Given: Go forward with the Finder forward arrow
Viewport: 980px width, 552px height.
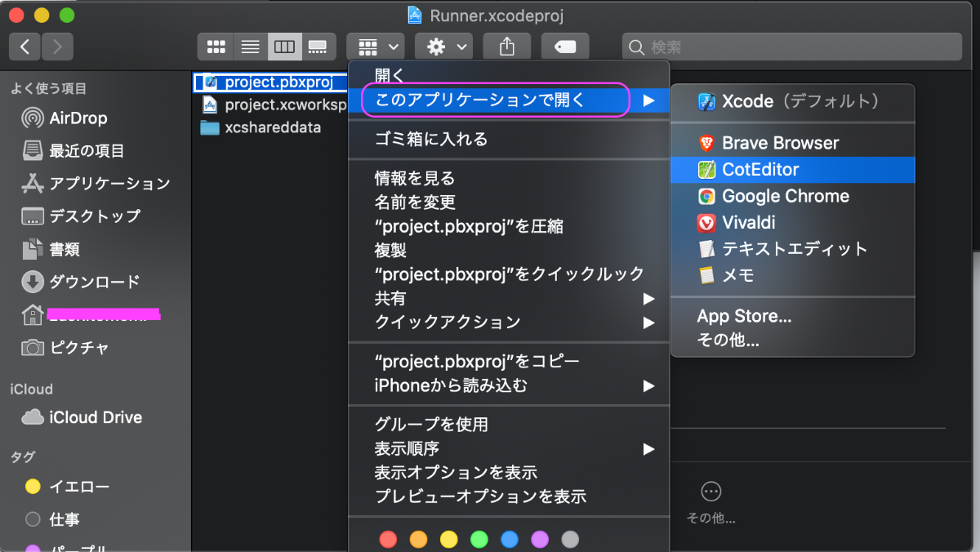Looking at the screenshot, I should coord(57,47).
